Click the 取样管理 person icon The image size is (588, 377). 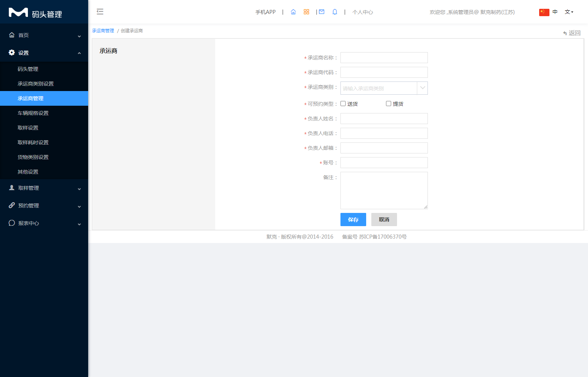point(12,188)
